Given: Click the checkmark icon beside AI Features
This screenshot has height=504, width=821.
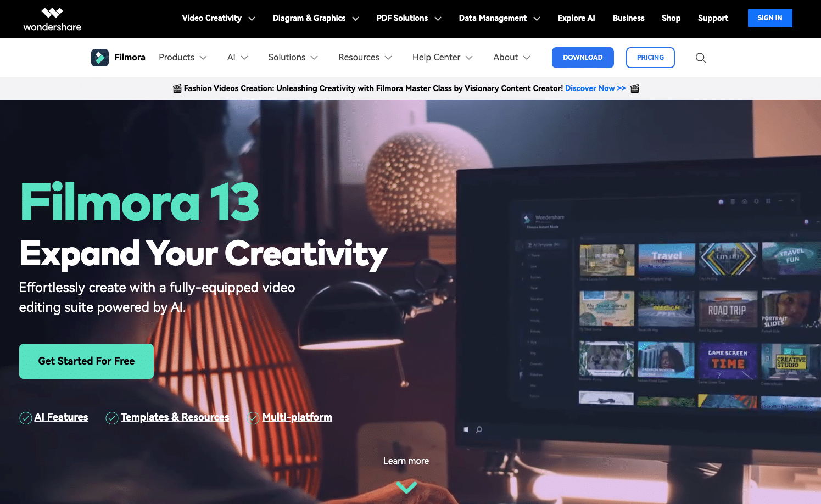Looking at the screenshot, I should (x=26, y=418).
